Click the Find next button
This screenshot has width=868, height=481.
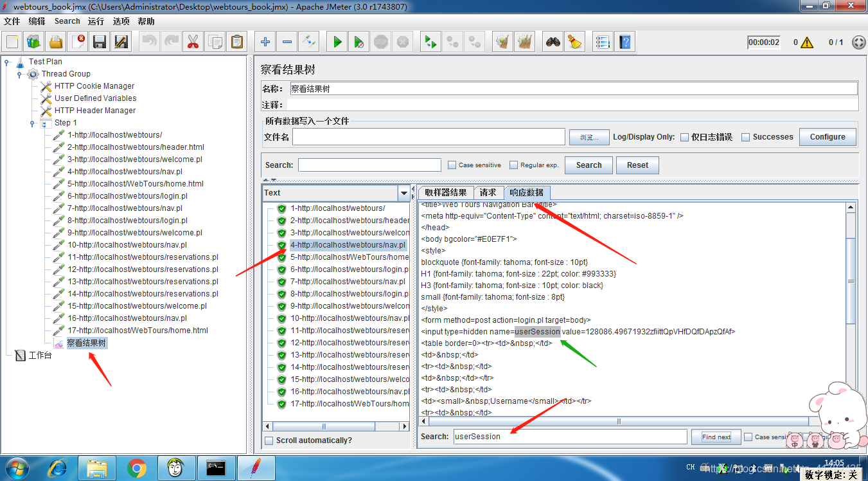pos(716,437)
